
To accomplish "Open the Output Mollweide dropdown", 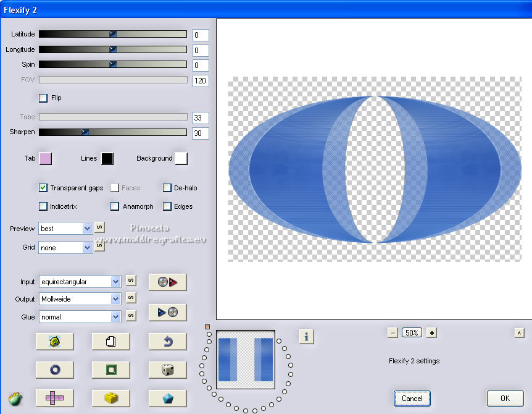I will tap(80, 299).
